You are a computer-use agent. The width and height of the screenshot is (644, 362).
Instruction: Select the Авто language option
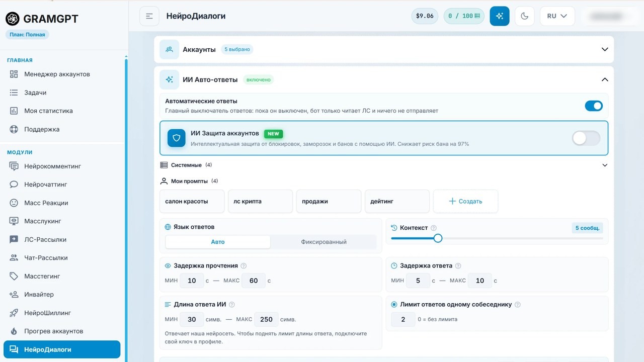218,242
